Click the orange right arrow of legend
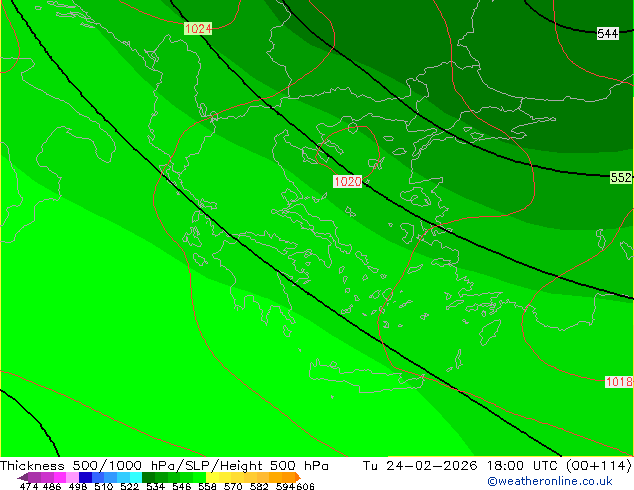 [298, 477]
